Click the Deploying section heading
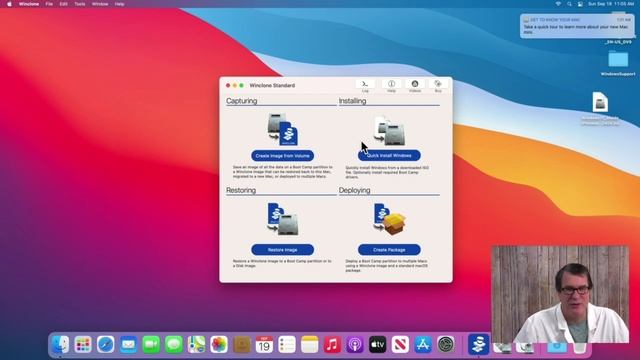Screen dimensions: 640x360 [x=354, y=190]
